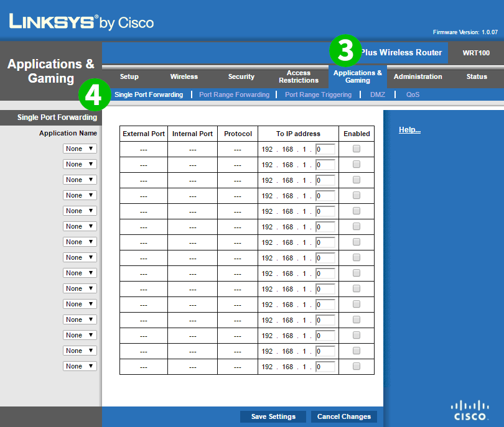Enable the last port forwarding row checkbox
Screen dimensions: 504x427
357,366
